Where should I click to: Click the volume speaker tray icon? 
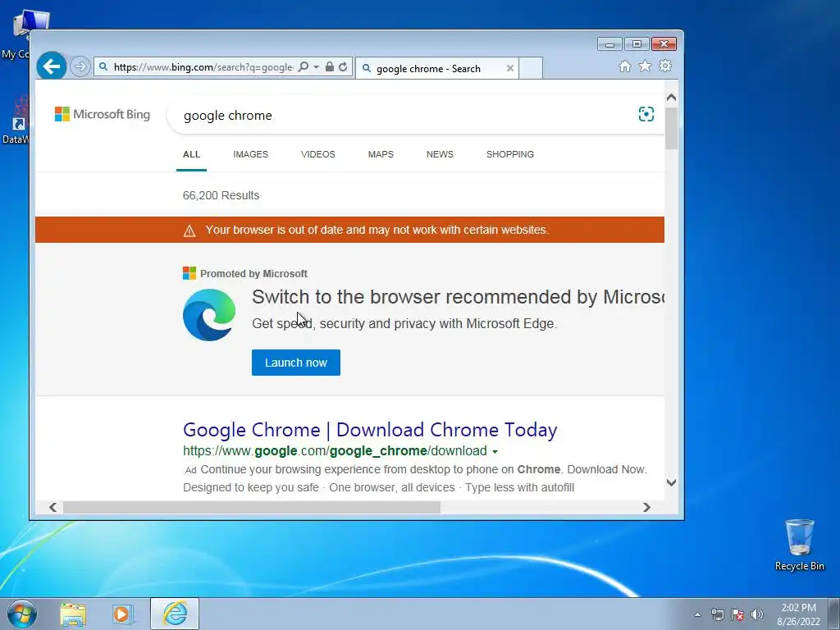tap(756, 614)
